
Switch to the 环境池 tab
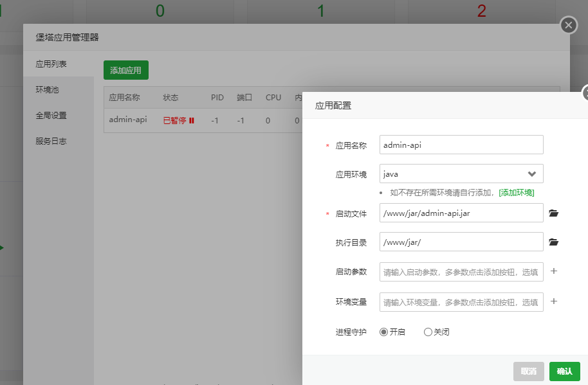(x=59, y=90)
